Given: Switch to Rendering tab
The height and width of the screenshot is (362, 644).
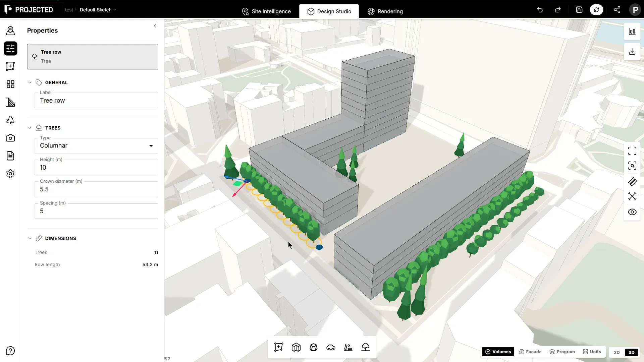Looking at the screenshot, I should [x=385, y=11].
